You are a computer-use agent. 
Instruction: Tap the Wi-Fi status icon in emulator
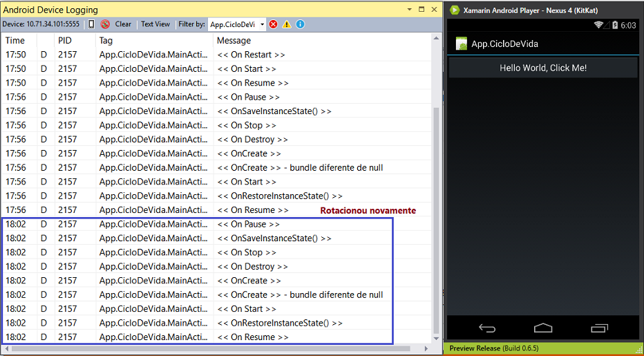[599, 25]
